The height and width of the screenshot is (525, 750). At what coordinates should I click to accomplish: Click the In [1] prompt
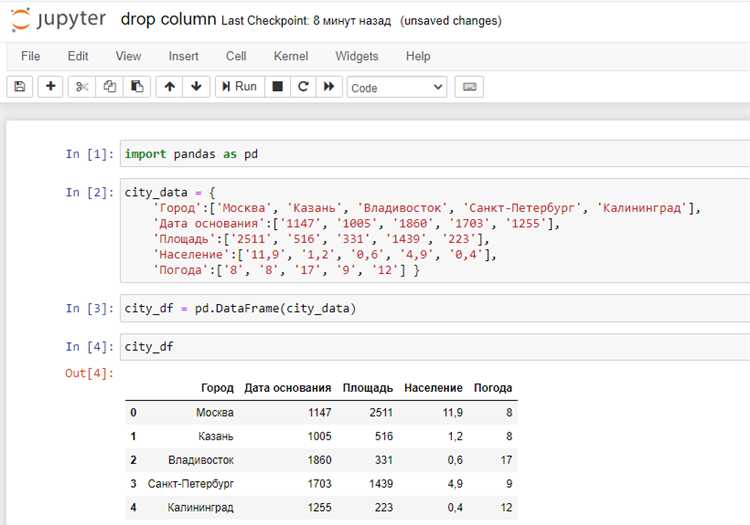point(90,154)
